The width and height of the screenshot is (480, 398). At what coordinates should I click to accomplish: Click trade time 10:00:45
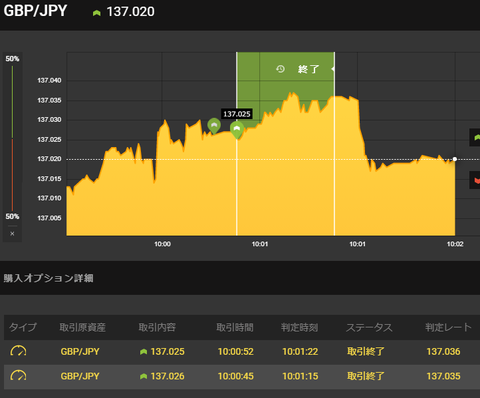coord(236,376)
